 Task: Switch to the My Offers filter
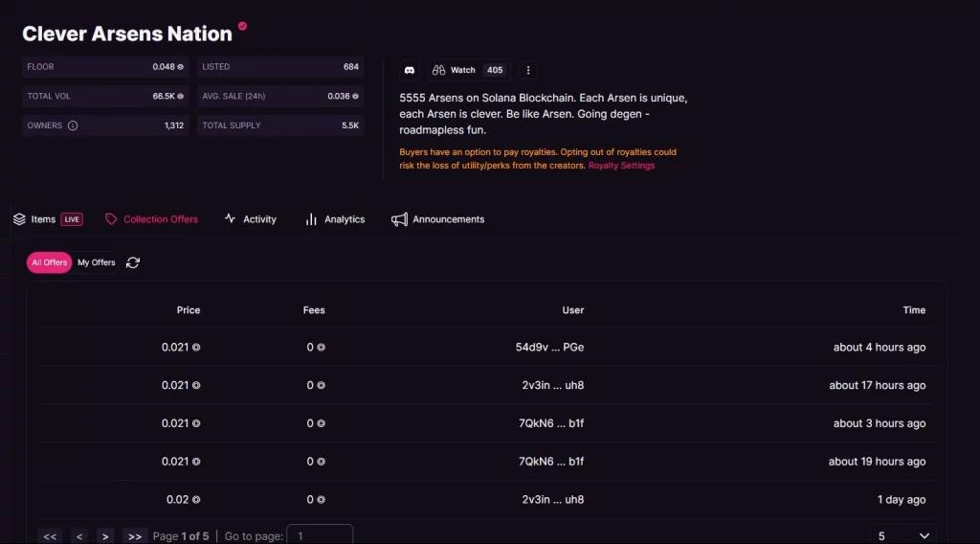pyautogui.click(x=97, y=262)
